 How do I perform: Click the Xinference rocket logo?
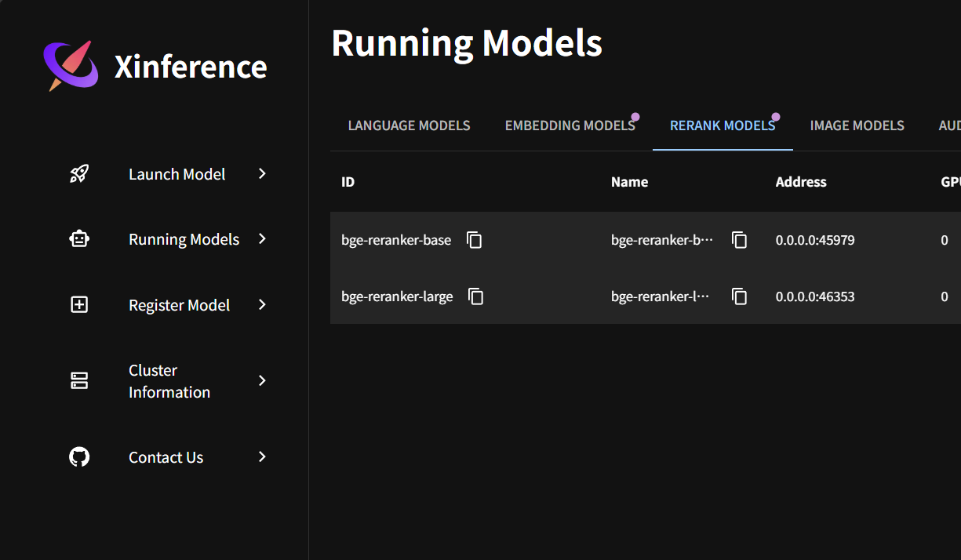coord(71,66)
